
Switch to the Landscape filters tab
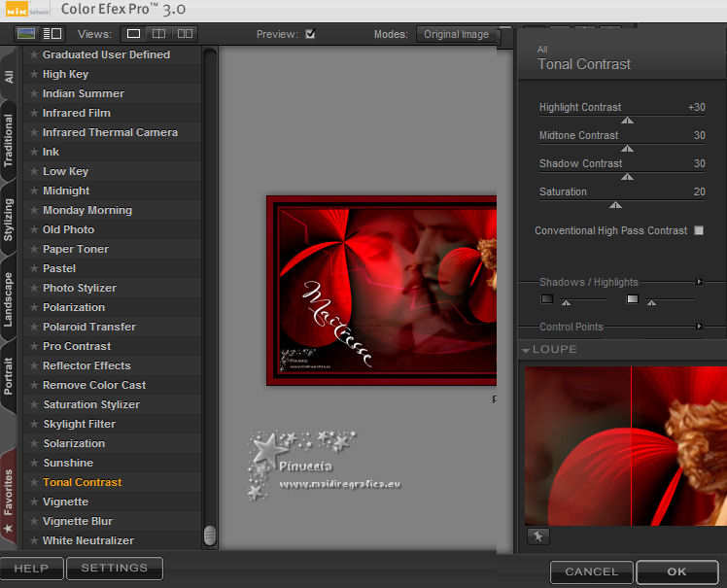pyautogui.click(x=9, y=299)
